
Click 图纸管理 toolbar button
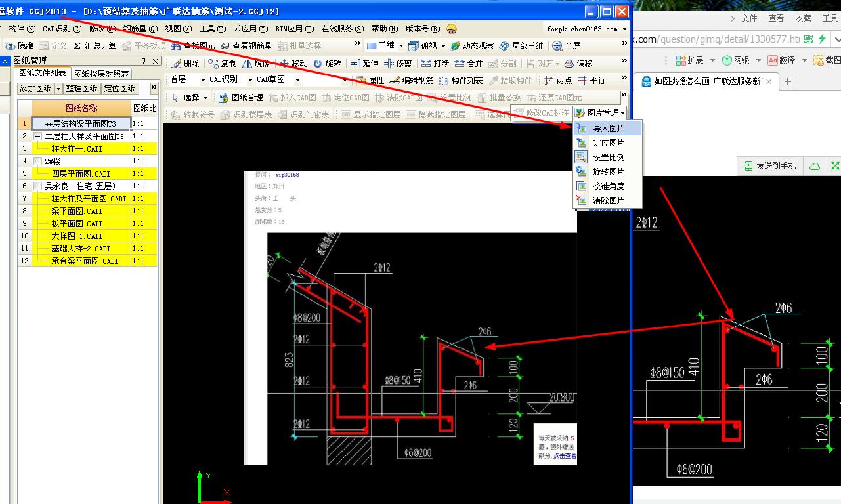coord(240,98)
